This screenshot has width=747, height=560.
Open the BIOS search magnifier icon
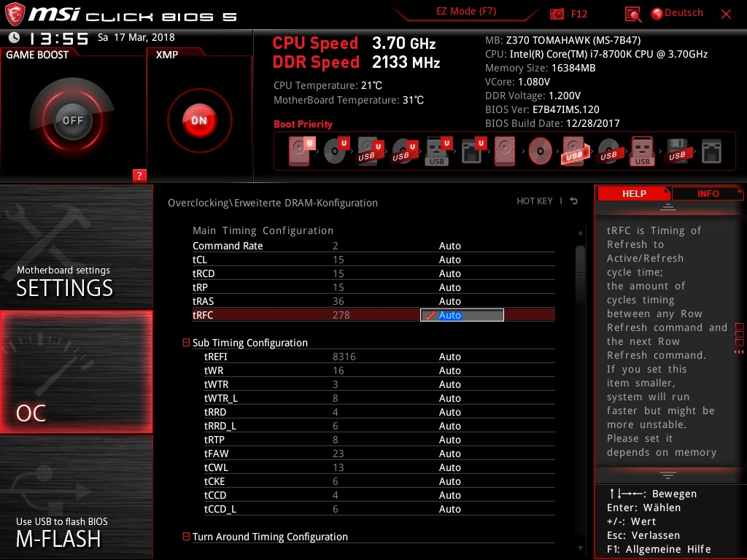pyautogui.click(x=632, y=15)
